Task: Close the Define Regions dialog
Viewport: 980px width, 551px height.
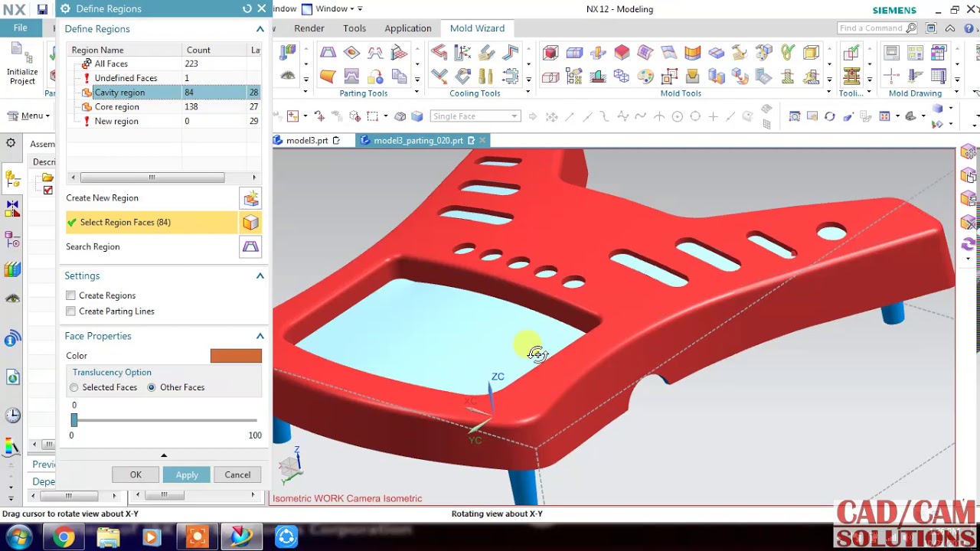Action: 262,9
